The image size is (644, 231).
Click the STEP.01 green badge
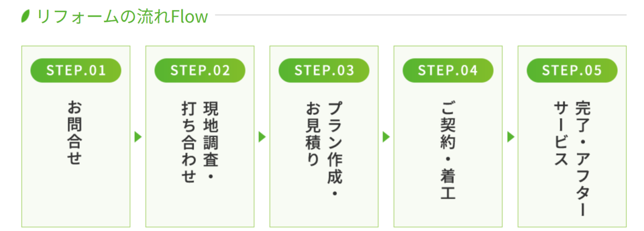[76, 70]
